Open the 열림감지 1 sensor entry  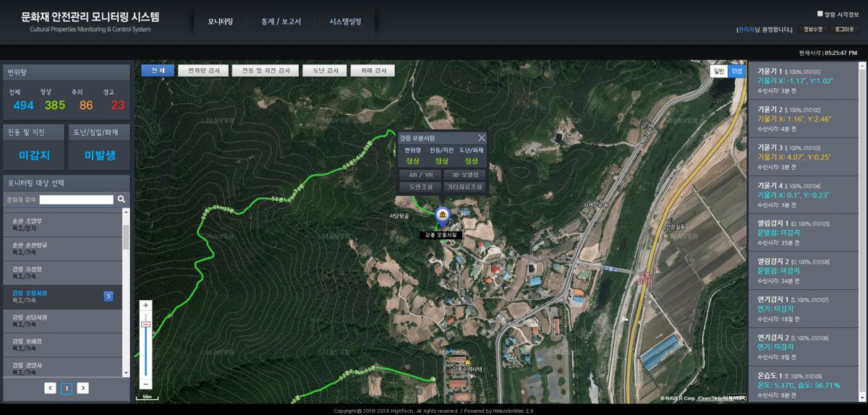tap(803, 233)
